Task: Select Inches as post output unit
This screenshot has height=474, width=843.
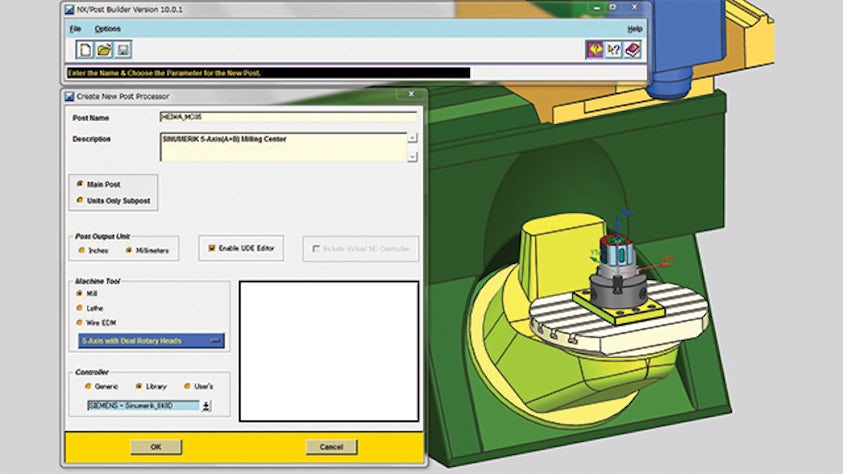Action: (82, 250)
